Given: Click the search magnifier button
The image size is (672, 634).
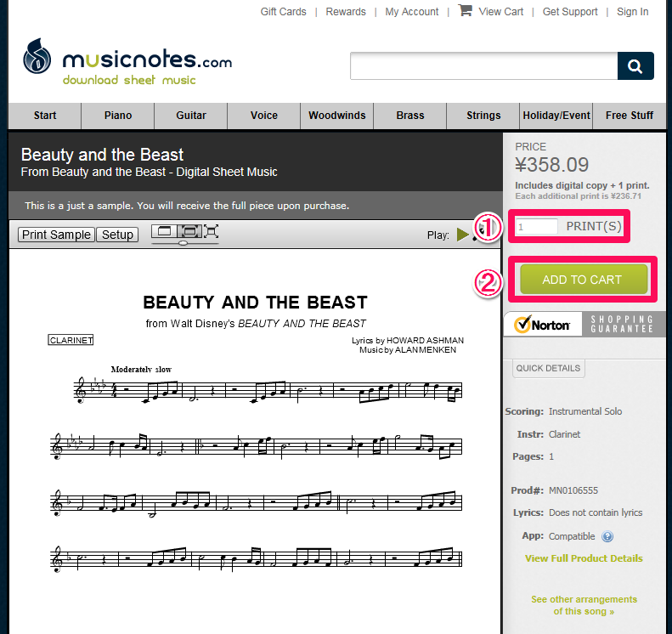Looking at the screenshot, I should 635,66.
